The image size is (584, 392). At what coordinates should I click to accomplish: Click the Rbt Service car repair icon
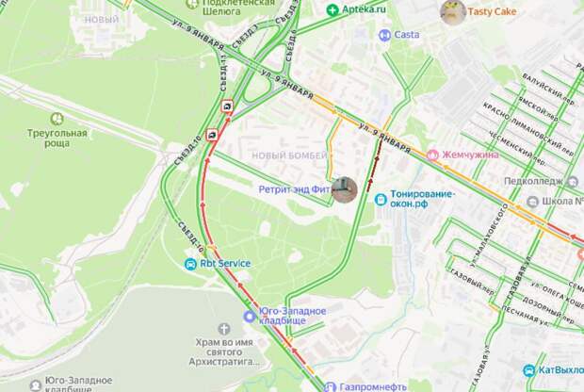click(x=190, y=264)
